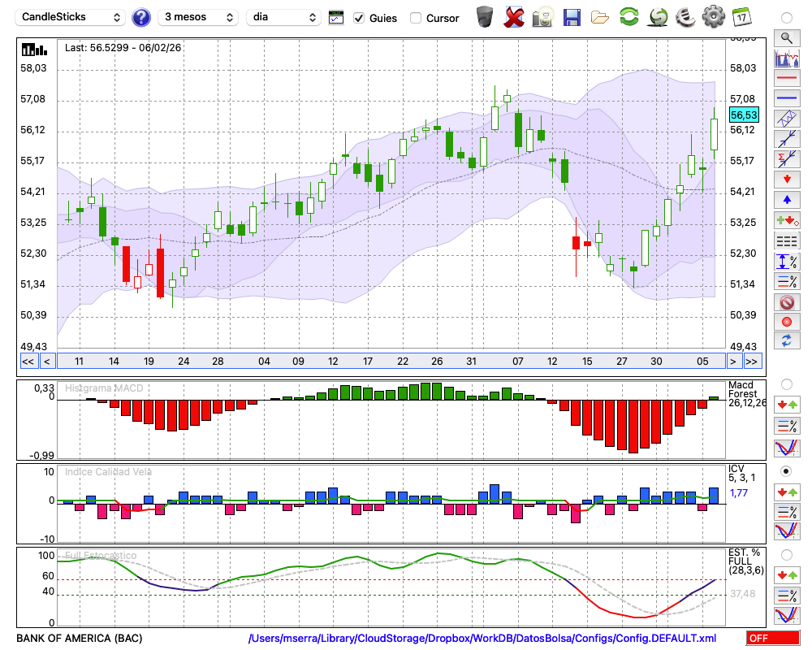Click the date range scrollbar under the chart
This screenshot has width=812, height=650.
click(x=391, y=362)
